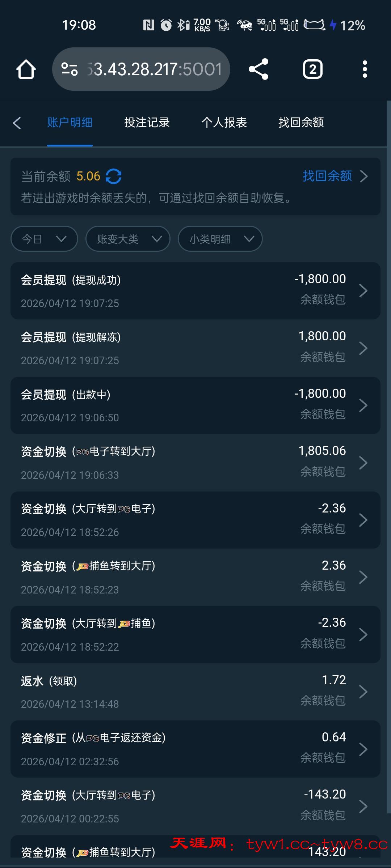Select the 找回余额 tab in top navigation
The width and height of the screenshot is (391, 868).
click(301, 123)
